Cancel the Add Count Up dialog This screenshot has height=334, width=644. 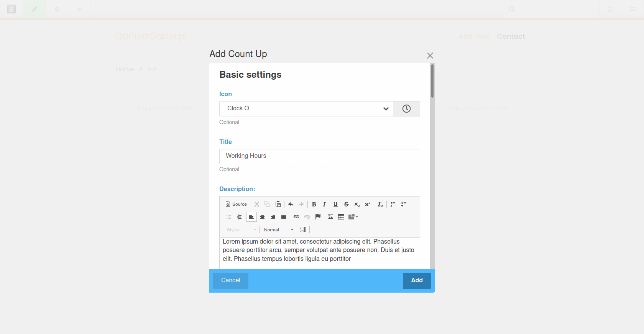[x=231, y=281]
